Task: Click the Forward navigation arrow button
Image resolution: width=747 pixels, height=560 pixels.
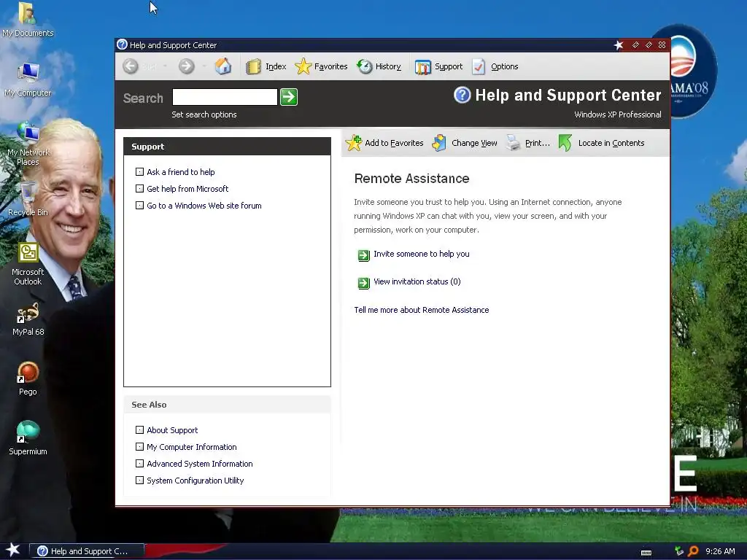Action: tap(186, 66)
